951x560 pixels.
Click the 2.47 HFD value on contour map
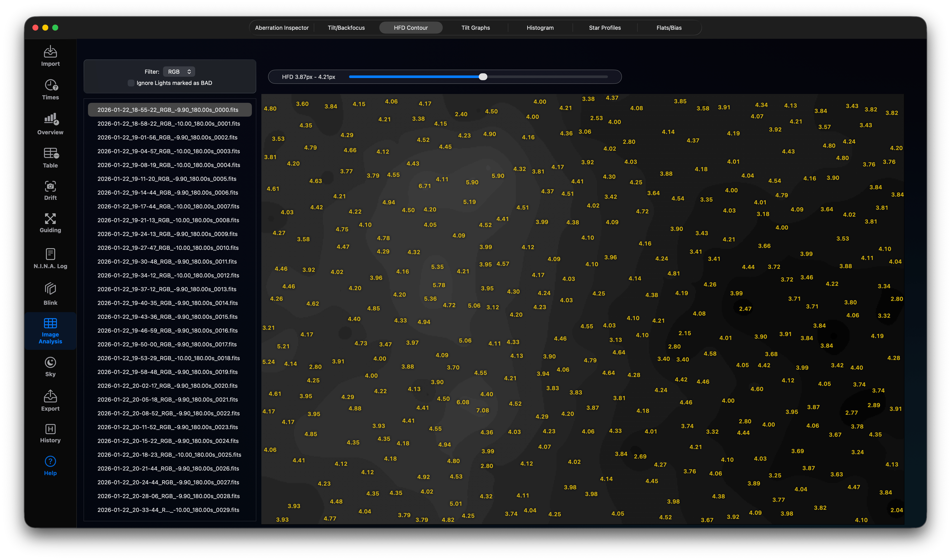745,309
